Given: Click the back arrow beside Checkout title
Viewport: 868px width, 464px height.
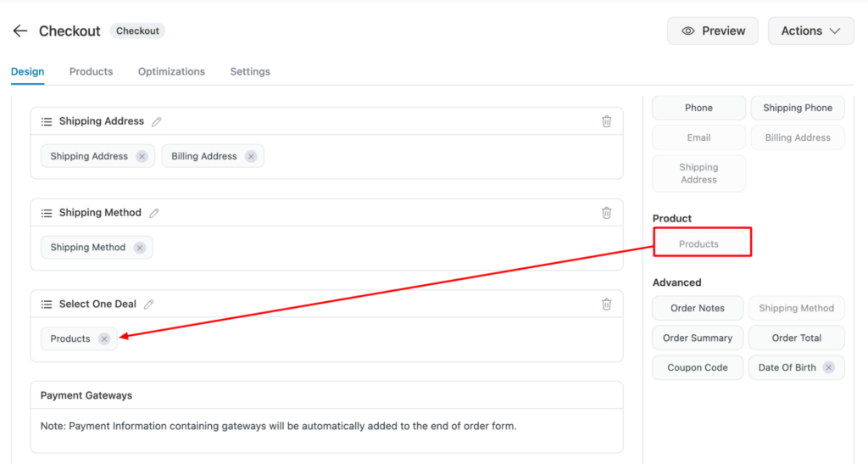Looking at the screenshot, I should [20, 31].
